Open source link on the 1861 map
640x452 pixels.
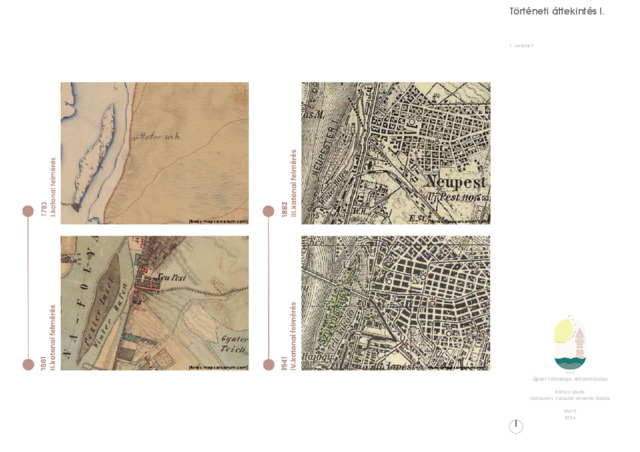pyautogui.click(x=217, y=367)
